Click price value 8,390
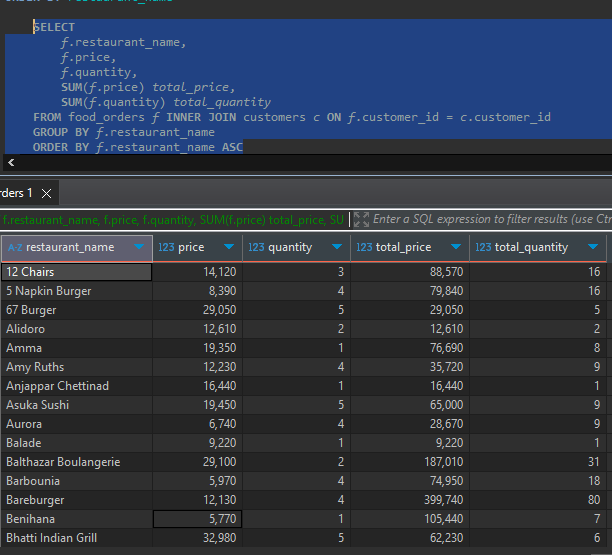Viewport: 612px width, 555px height. coord(197,291)
